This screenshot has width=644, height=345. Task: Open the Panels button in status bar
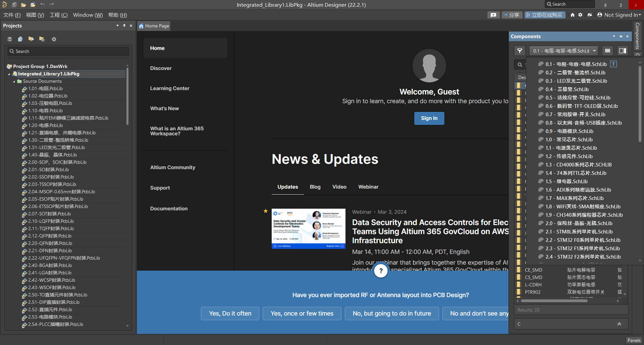634,340
